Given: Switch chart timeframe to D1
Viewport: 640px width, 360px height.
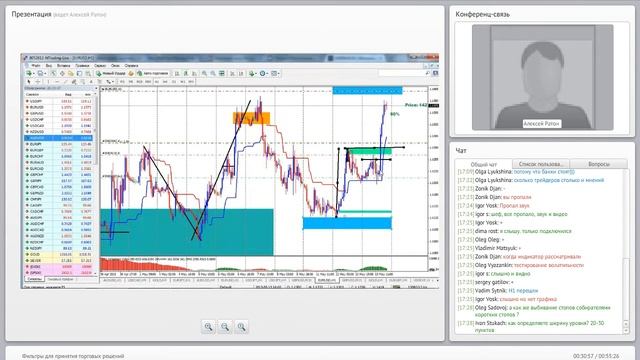Looking at the screenshot, I should [174, 82].
